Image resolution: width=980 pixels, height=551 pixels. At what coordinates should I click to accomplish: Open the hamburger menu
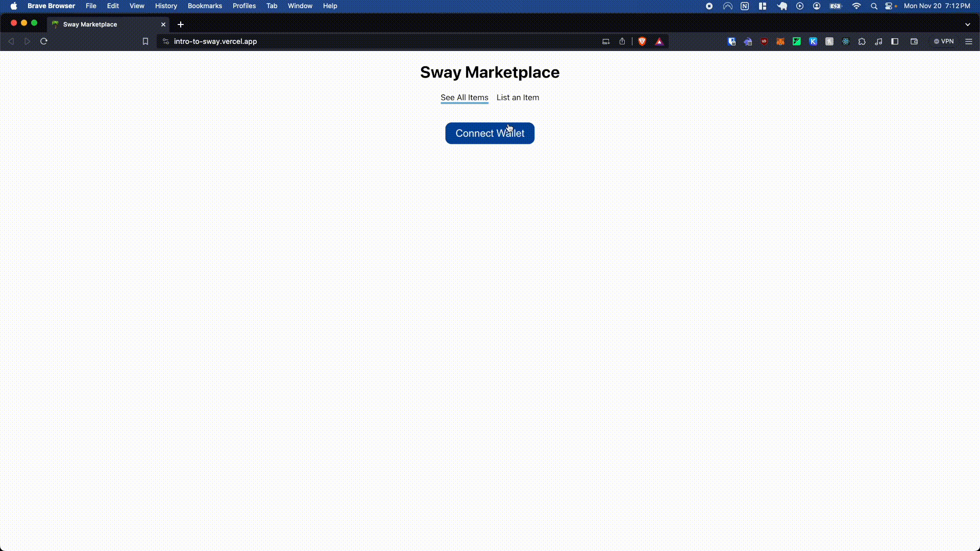coord(969,41)
